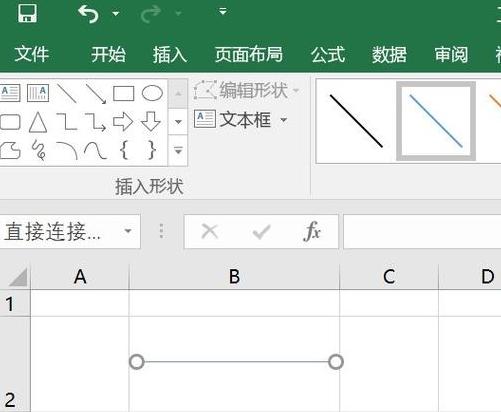
Task: Select the oval shape tool
Action: click(x=152, y=93)
